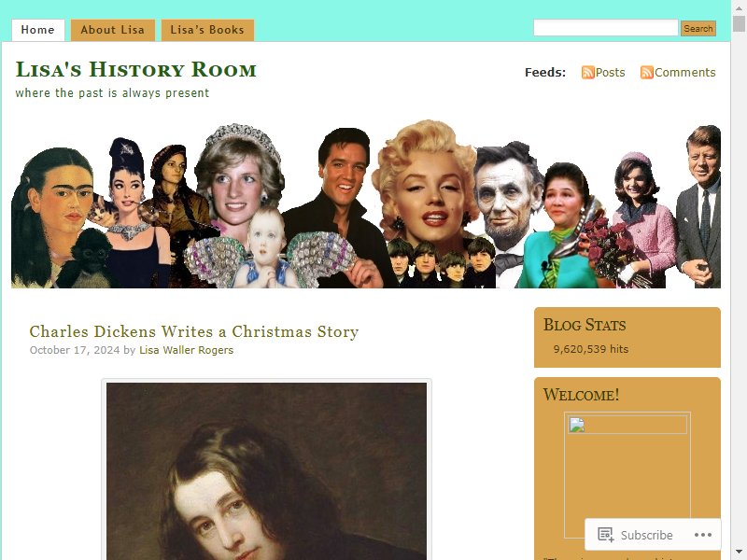The height and width of the screenshot is (560, 747).
Task: Click the scrollbar up arrow
Action: click(x=739, y=7)
